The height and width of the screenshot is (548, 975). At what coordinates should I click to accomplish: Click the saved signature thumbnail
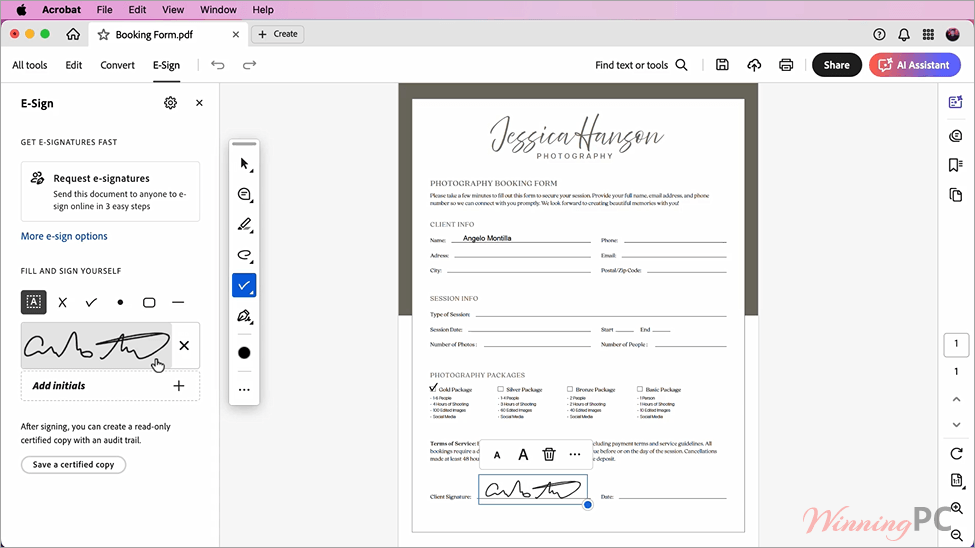point(96,346)
